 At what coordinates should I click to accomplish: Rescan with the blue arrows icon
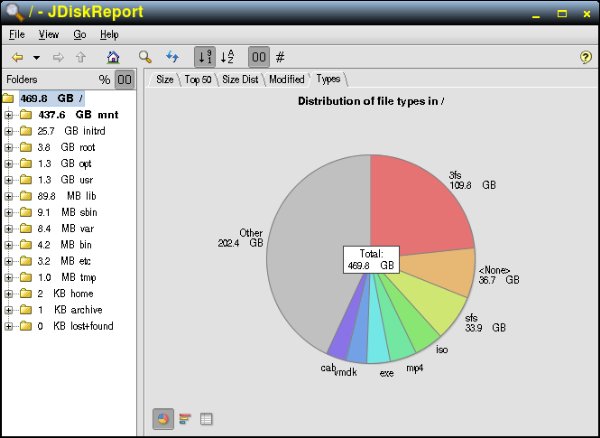pos(173,57)
